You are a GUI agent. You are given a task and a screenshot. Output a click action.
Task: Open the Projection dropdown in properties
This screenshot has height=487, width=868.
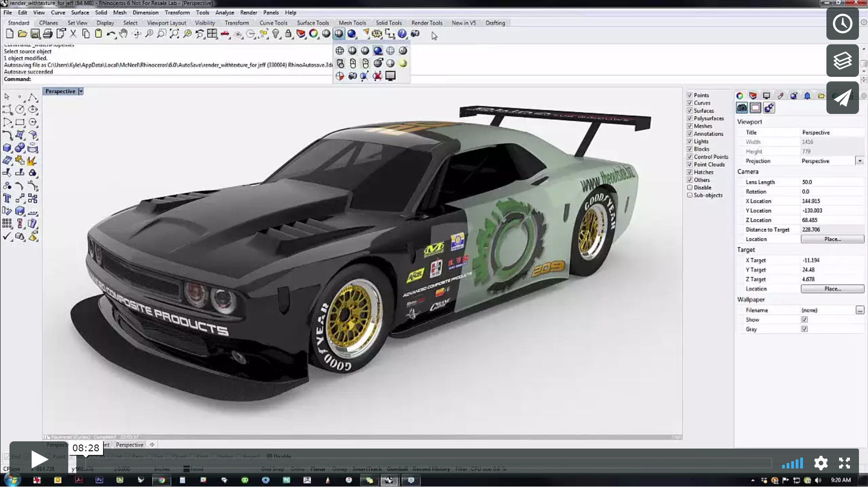(x=860, y=161)
